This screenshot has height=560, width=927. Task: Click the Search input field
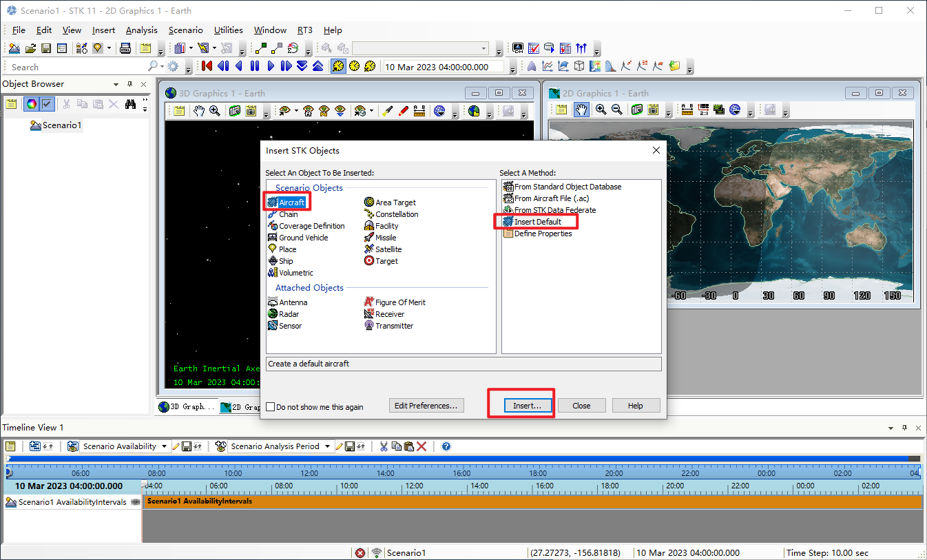tap(77, 67)
